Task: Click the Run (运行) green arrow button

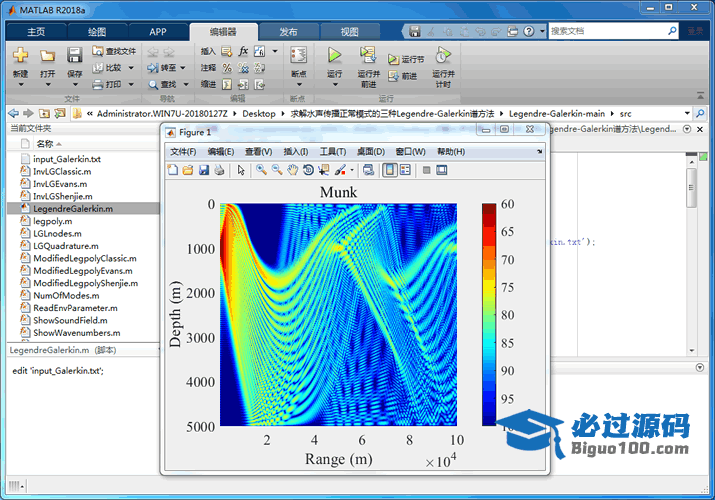Action: pyautogui.click(x=334, y=55)
